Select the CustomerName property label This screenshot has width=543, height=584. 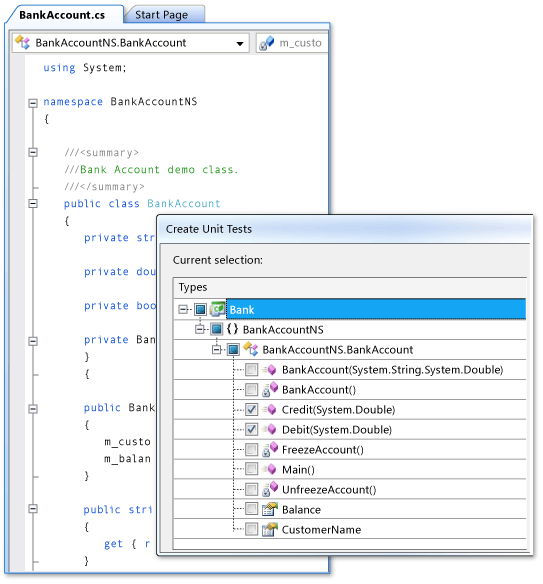pyautogui.click(x=321, y=530)
